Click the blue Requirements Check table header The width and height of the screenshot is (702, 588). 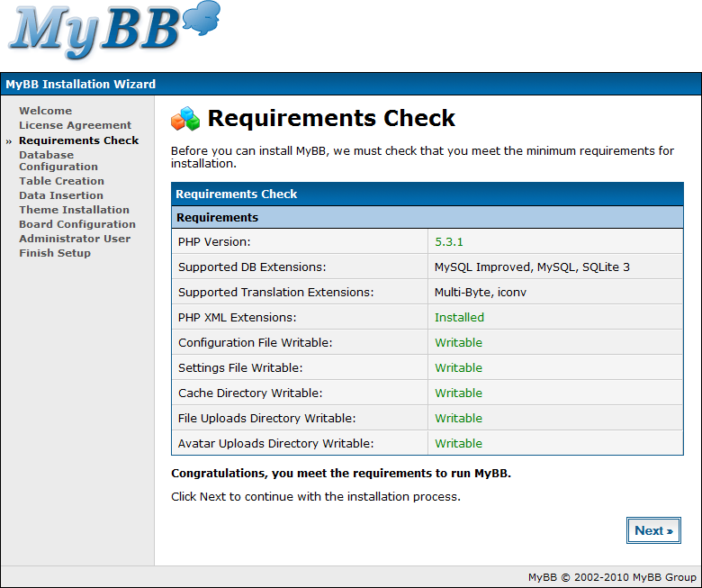(x=427, y=194)
